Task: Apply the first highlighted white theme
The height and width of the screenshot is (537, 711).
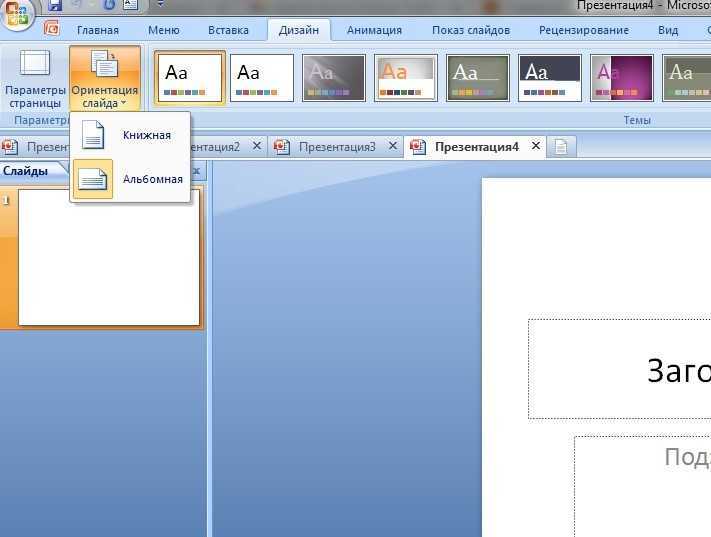Action: tap(190, 78)
